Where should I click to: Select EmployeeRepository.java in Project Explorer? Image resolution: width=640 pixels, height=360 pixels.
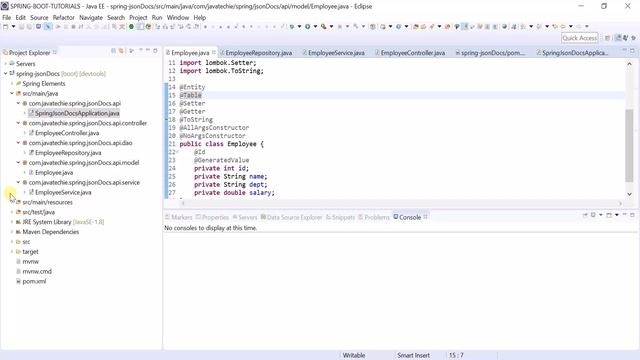click(x=68, y=153)
